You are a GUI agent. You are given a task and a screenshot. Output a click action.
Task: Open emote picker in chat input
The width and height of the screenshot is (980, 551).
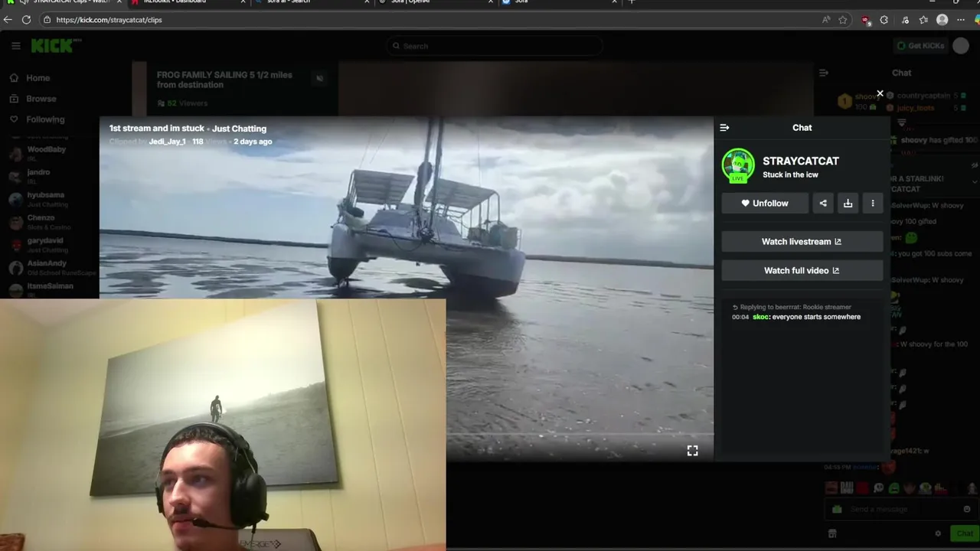966,509
